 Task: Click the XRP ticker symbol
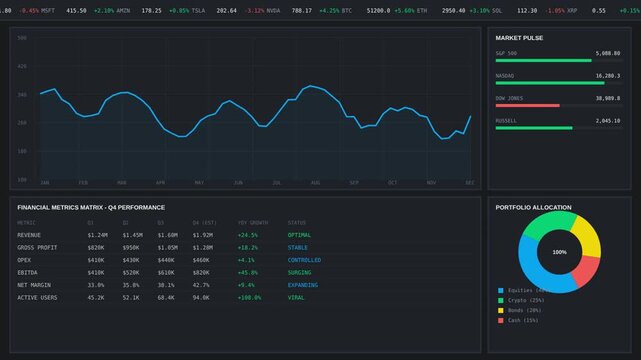[572, 11]
